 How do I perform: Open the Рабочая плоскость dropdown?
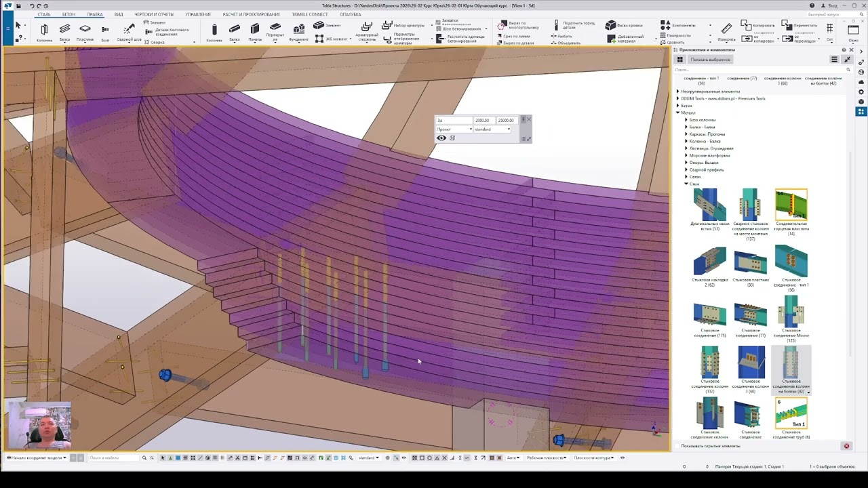click(x=547, y=457)
